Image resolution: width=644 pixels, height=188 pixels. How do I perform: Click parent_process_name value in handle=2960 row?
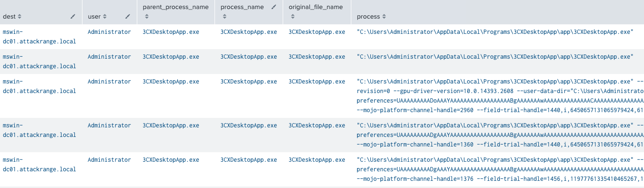(171, 82)
